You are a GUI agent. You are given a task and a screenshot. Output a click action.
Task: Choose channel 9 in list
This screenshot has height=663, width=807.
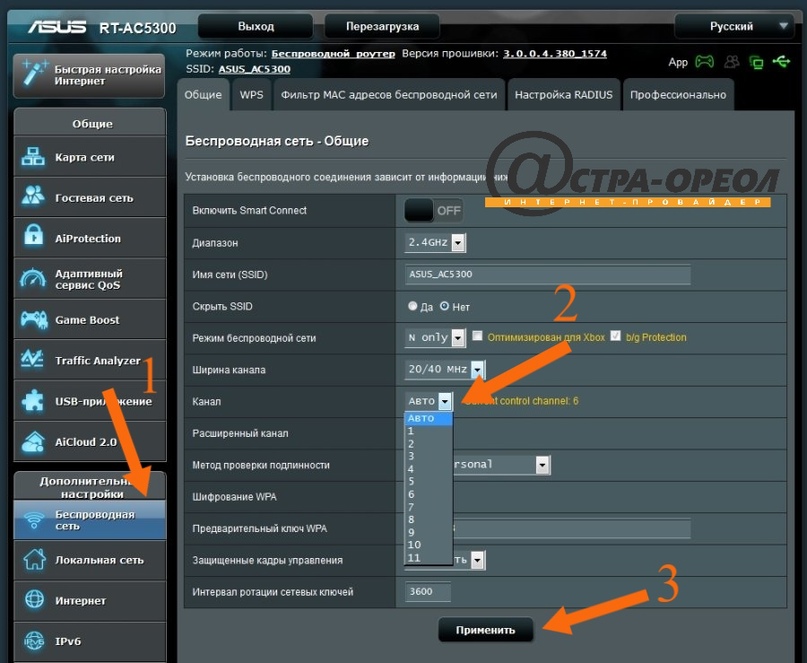click(x=429, y=532)
